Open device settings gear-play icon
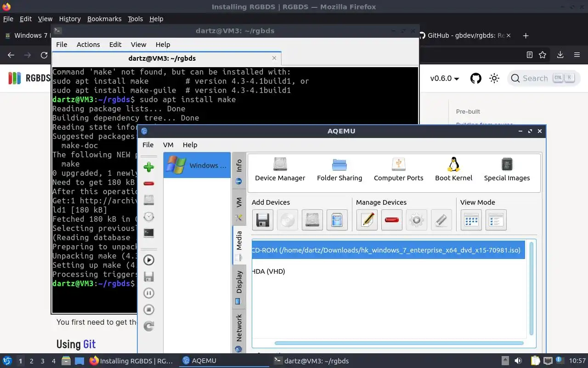Image resolution: width=588 pixels, height=368 pixels. click(x=417, y=220)
